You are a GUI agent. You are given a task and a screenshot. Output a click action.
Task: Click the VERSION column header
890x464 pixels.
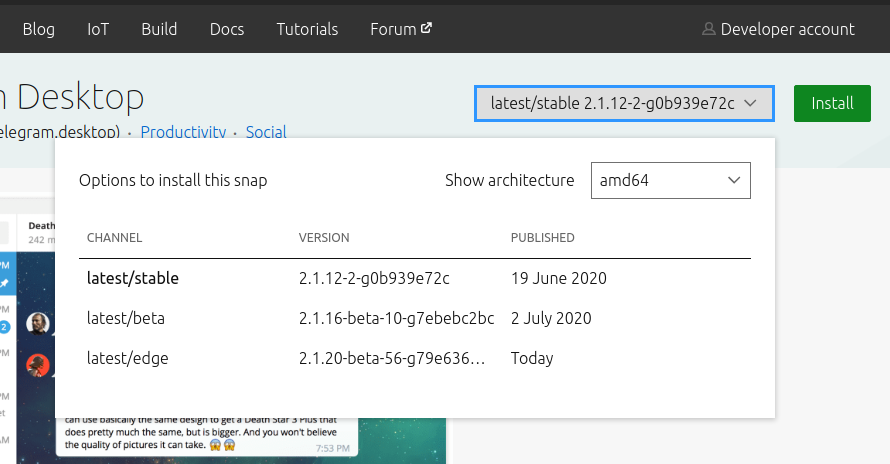324,238
